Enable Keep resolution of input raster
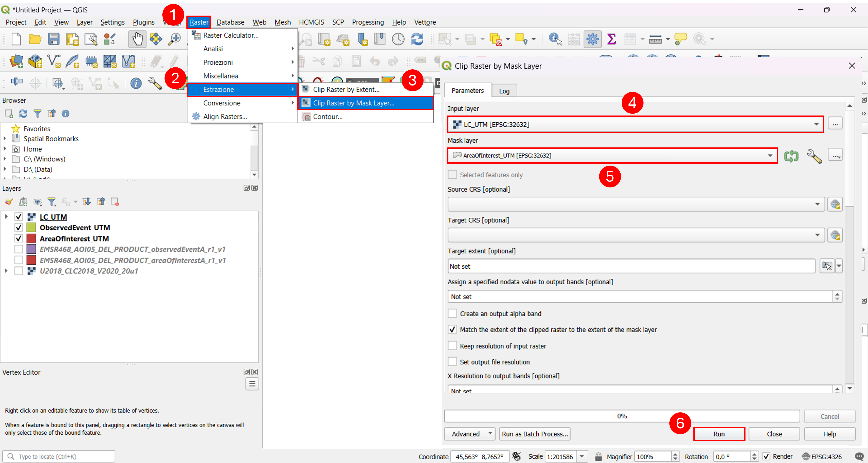Screen dimensions: 868x463 (x=452, y=346)
